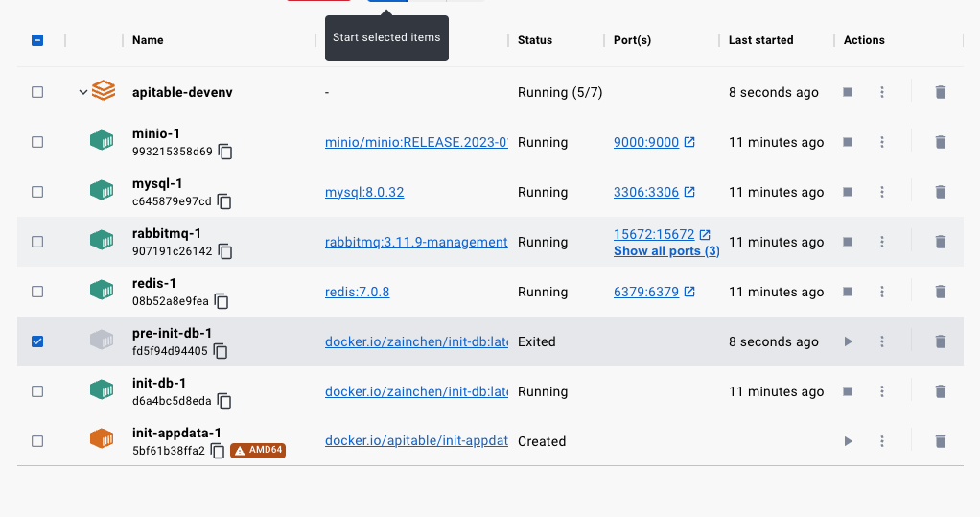Open more actions menu for minio-1
The width and height of the screenshot is (980, 517).
tap(882, 143)
